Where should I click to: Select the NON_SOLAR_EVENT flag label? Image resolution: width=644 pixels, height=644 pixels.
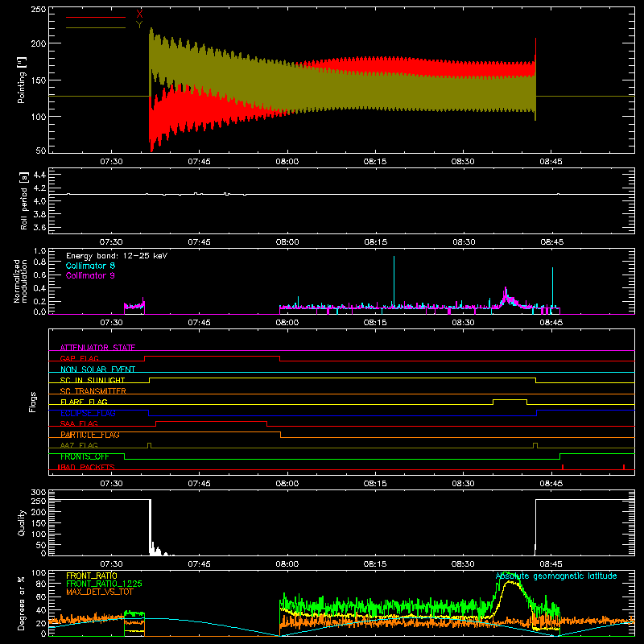(97, 369)
